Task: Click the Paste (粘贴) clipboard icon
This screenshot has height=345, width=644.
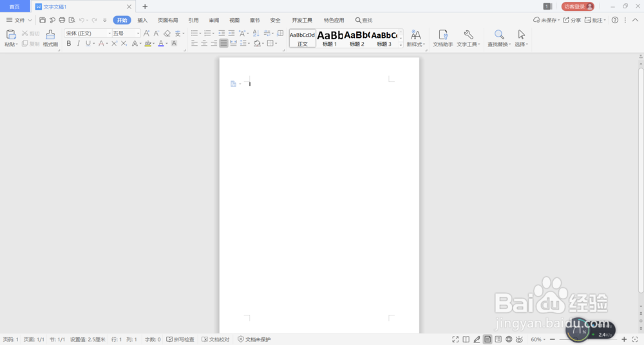Action: (11, 35)
